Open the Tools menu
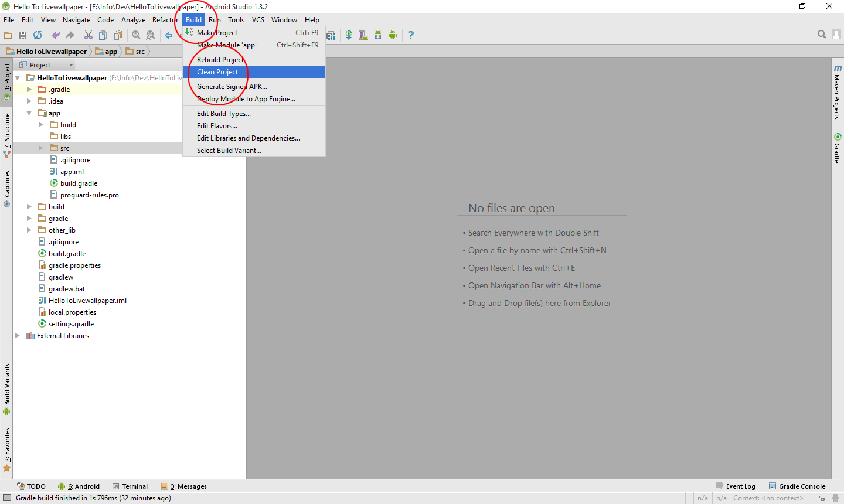Screen dimensions: 844x504 coord(236,20)
